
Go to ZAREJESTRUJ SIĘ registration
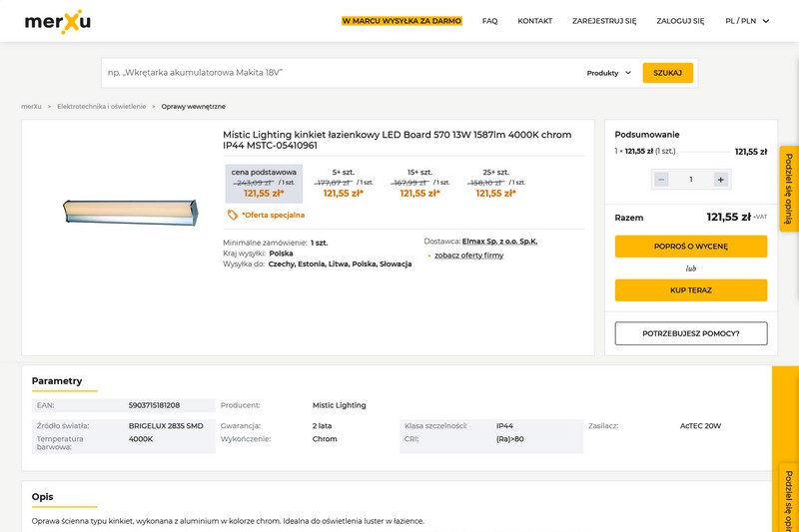pyautogui.click(x=604, y=21)
